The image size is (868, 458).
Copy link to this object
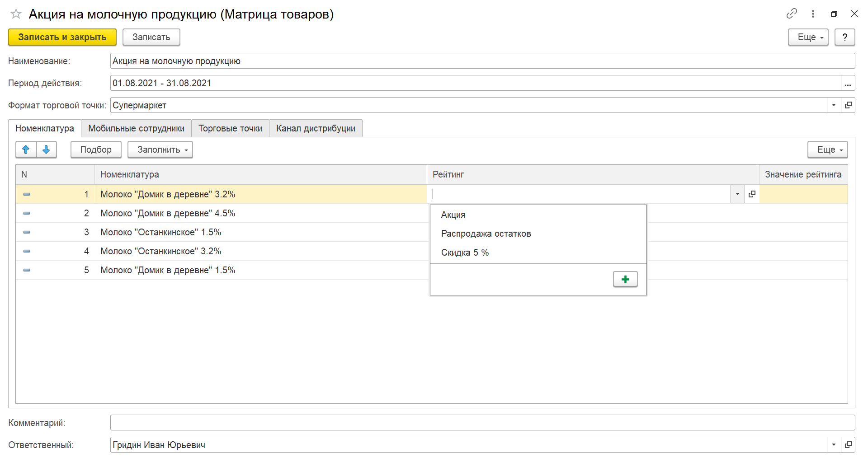(x=792, y=14)
